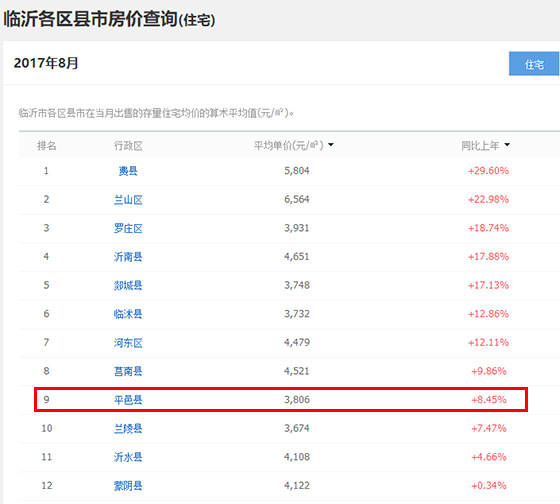
Task: Click the price value 3,806
Action: click(x=297, y=399)
